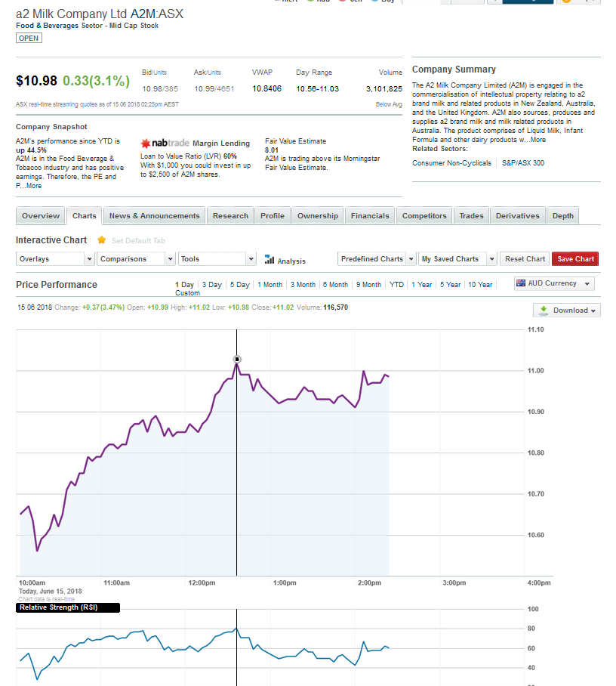This screenshot has width=616, height=686.
Task: Click the Bid value 10.98/385
Action: (160, 89)
